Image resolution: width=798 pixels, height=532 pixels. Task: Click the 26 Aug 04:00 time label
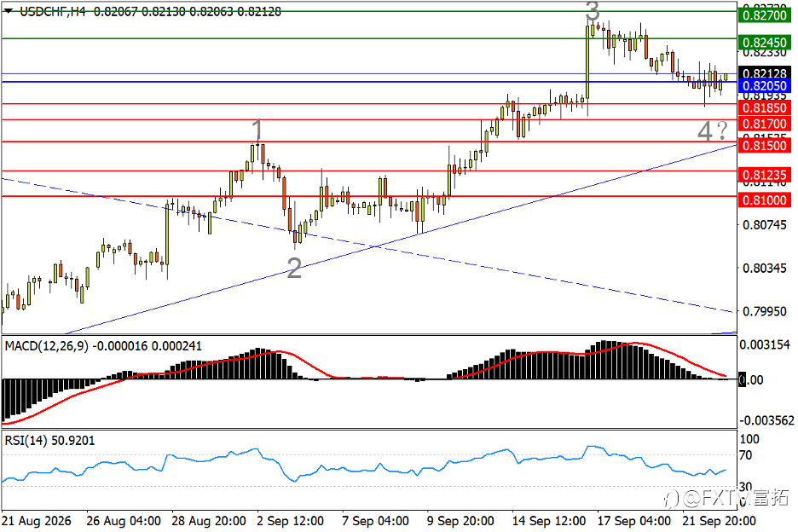(x=124, y=521)
